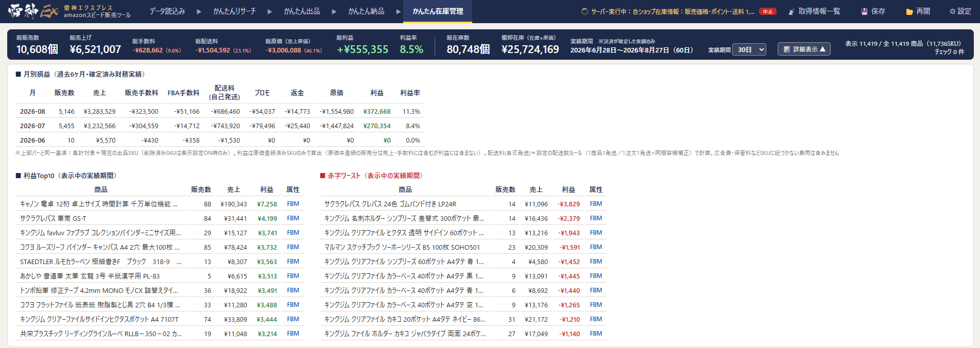Click the 利益率 column header in monthly table
Viewport: 980px width, 348px height.
click(410, 93)
